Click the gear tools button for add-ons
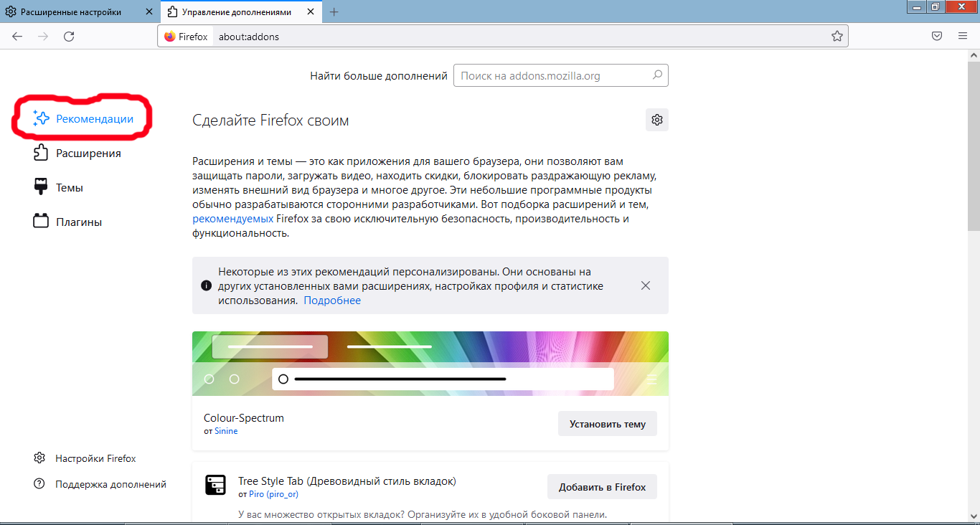The image size is (980, 525). tap(657, 120)
